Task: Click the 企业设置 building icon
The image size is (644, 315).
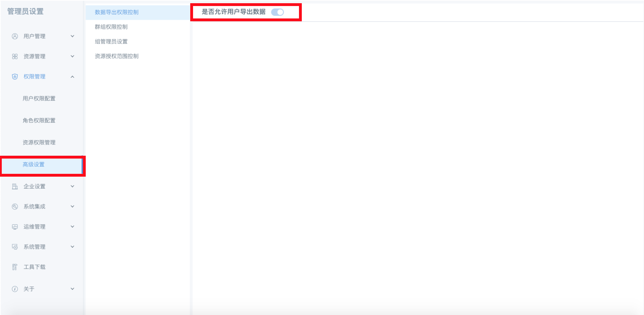Action: click(x=15, y=186)
